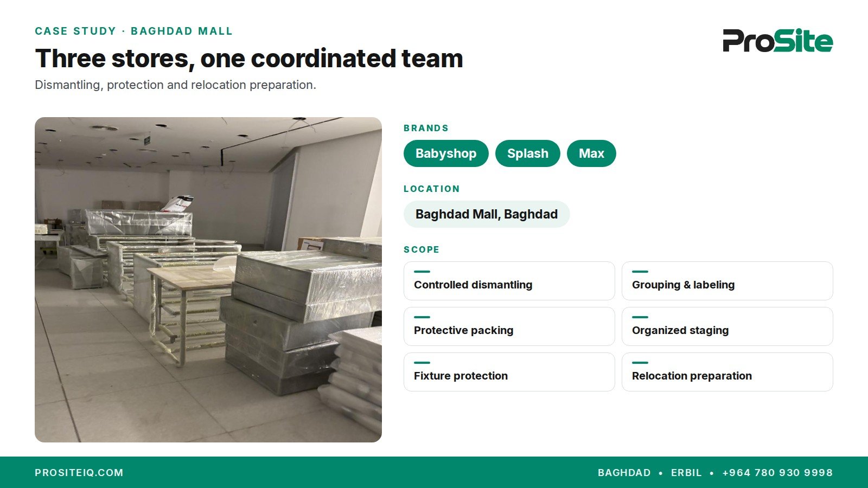Viewport: 868px width, 488px height.
Task: Open the Relocation preparation scope card
Action: click(727, 372)
